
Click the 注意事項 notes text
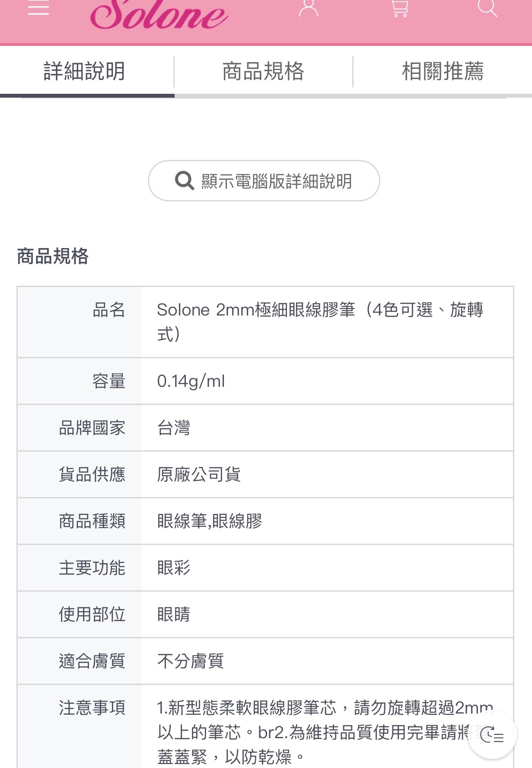point(325,733)
